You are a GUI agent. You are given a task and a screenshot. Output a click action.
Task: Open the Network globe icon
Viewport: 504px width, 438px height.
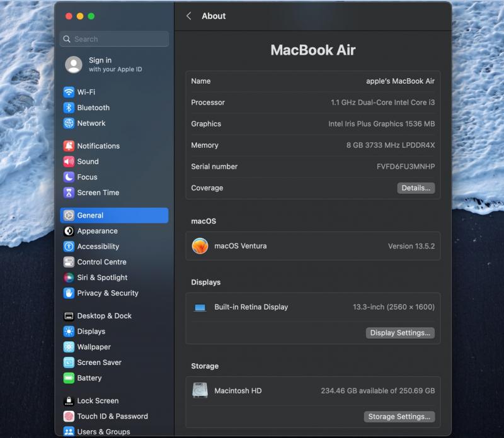tap(69, 123)
